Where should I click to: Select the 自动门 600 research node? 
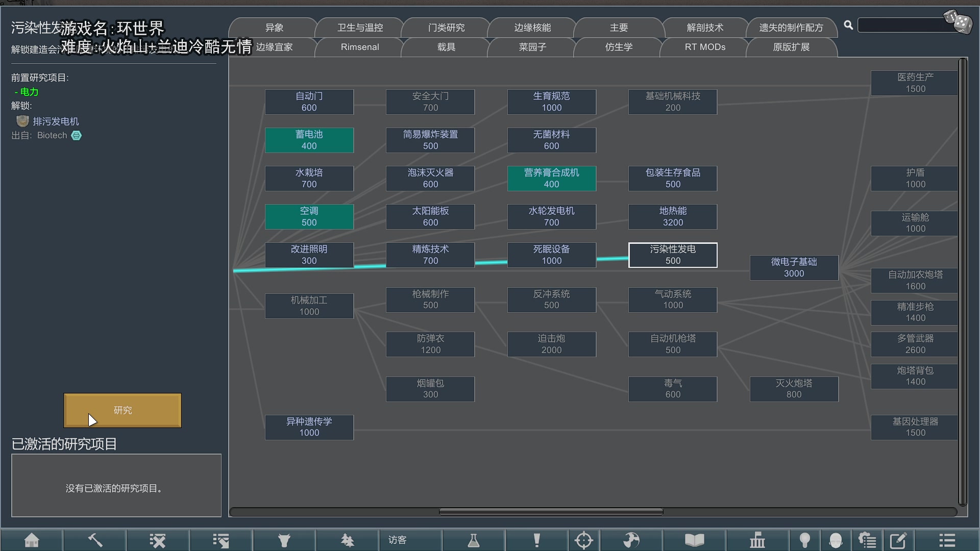point(309,102)
